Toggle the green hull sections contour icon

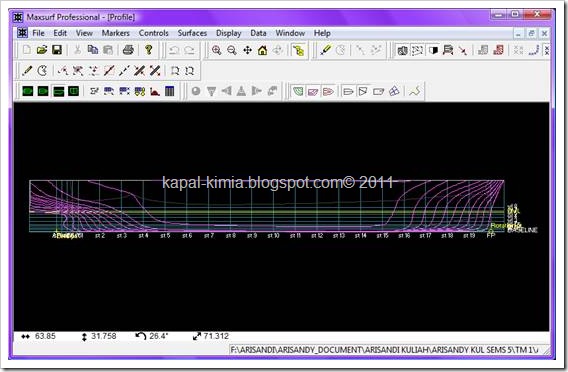pyautogui.click(x=298, y=91)
